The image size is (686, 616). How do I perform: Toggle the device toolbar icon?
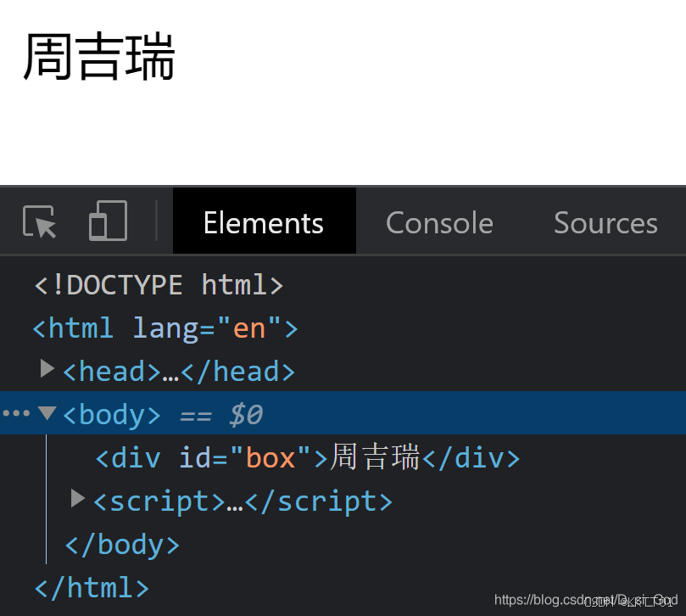coord(108,221)
